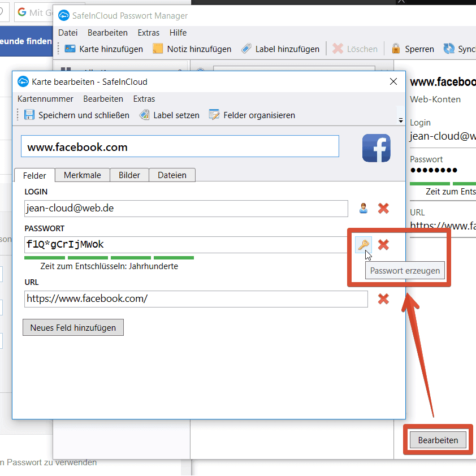The width and height of the screenshot is (476, 476).
Task: Open Kartennummer menu in edit dialog
Action: 45,99
